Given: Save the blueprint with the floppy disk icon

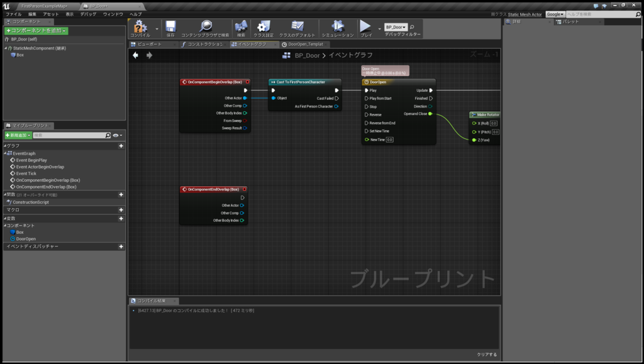Looking at the screenshot, I should pos(170,28).
